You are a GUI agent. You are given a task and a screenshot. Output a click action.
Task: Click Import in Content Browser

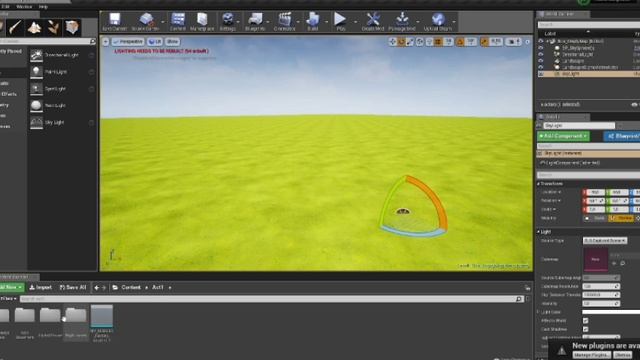(x=40, y=288)
